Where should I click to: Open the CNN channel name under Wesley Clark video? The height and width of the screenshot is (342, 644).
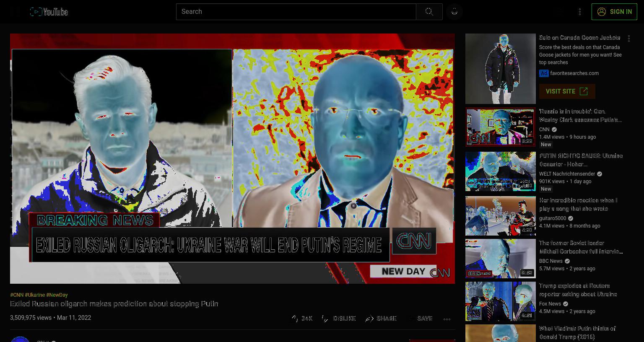pyautogui.click(x=544, y=130)
